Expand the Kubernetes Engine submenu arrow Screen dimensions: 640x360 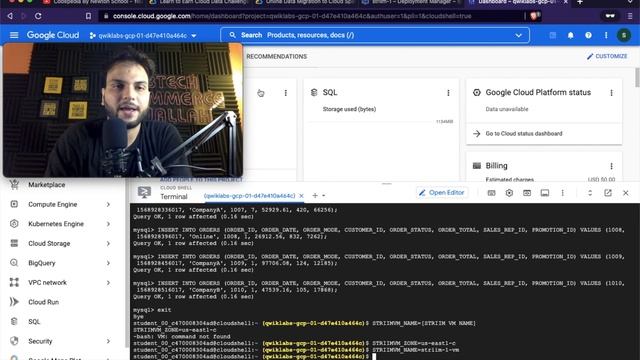click(x=108, y=224)
